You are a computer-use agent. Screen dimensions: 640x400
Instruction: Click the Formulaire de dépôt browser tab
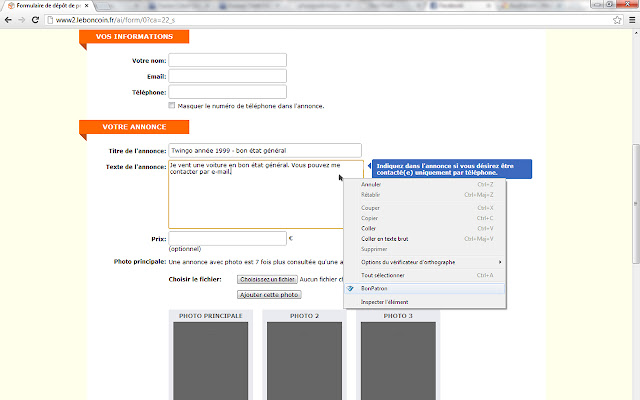pyautogui.click(x=48, y=6)
